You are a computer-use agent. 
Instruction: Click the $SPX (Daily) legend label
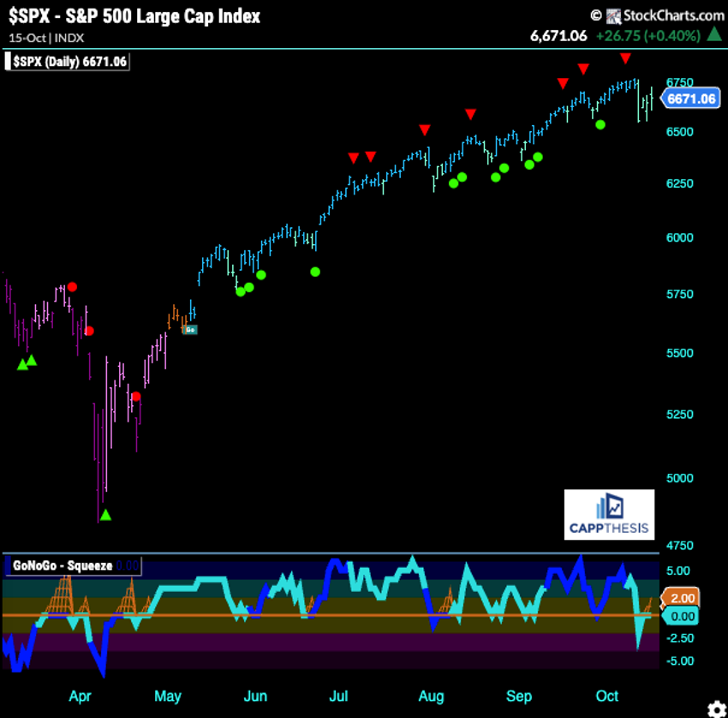[x=67, y=62]
